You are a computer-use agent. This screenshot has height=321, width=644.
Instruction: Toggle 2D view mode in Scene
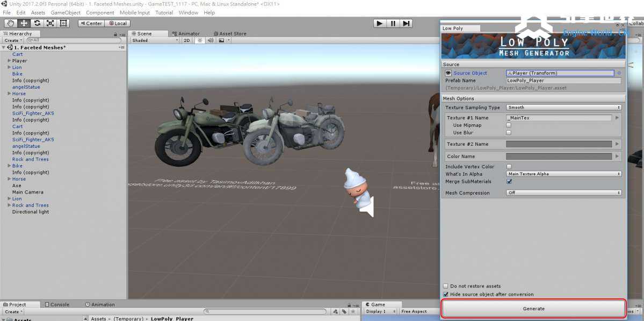click(x=187, y=40)
